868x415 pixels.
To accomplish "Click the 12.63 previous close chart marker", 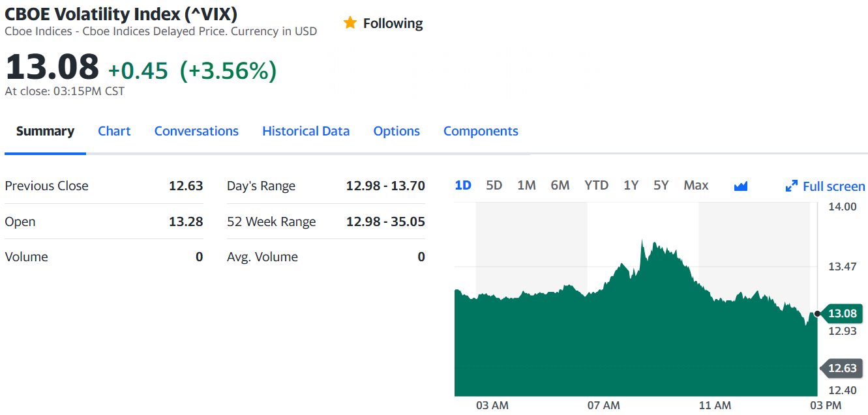I will pos(842,368).
